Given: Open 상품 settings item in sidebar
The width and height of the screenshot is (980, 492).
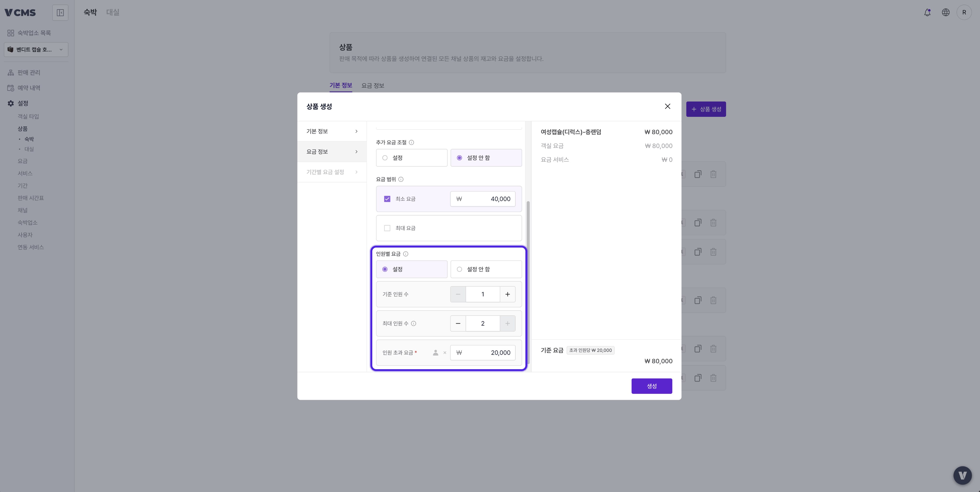Looking at the screenshot, I should [22, 129].
